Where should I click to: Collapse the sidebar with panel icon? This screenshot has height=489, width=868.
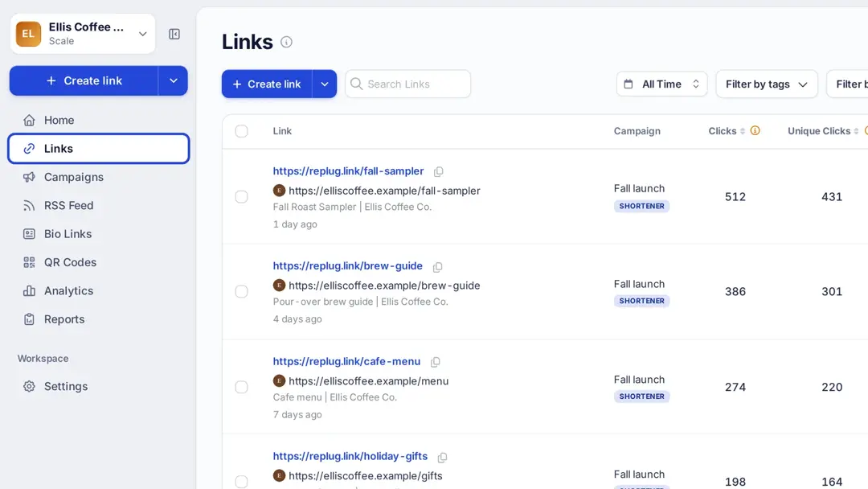[174, 35]
